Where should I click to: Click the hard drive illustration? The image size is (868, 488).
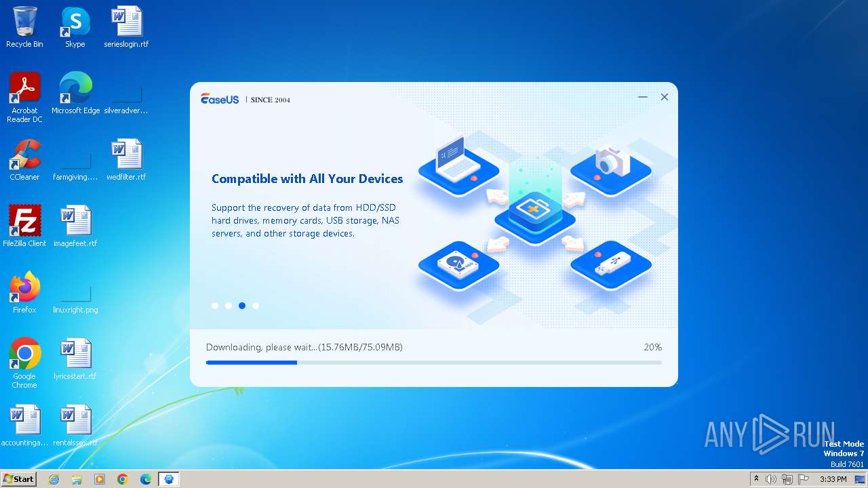(458, 265)
